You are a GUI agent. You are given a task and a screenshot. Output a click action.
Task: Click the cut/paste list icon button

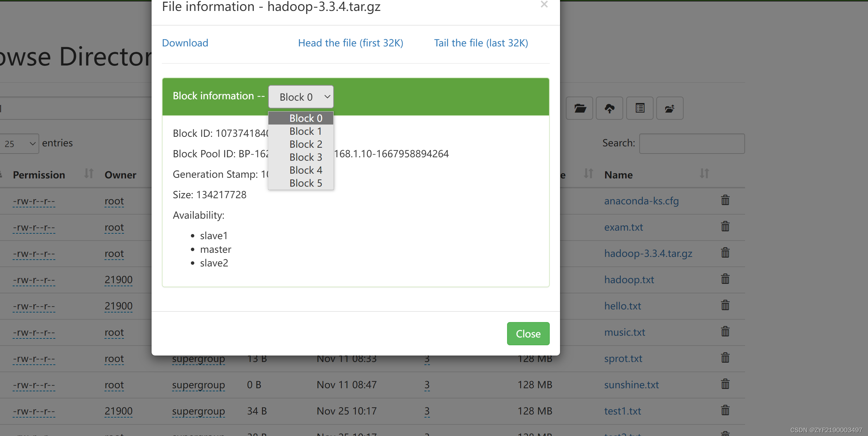coord(640,108)
